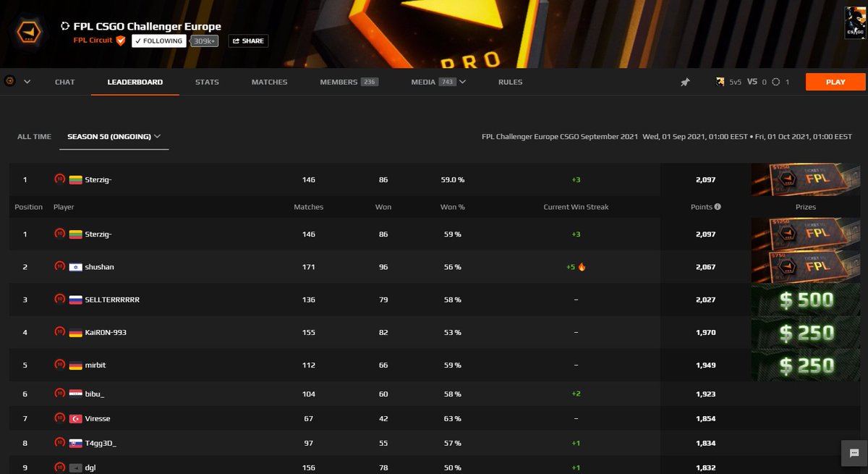The width and height of the screenshot is (868, 474).
Task: Open the FPL Circuit organizer link
Action: coord(93,41)
